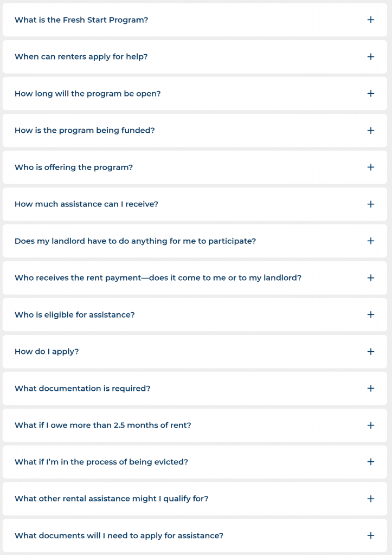Click plus icon for when renters can apply

(371, 57)
